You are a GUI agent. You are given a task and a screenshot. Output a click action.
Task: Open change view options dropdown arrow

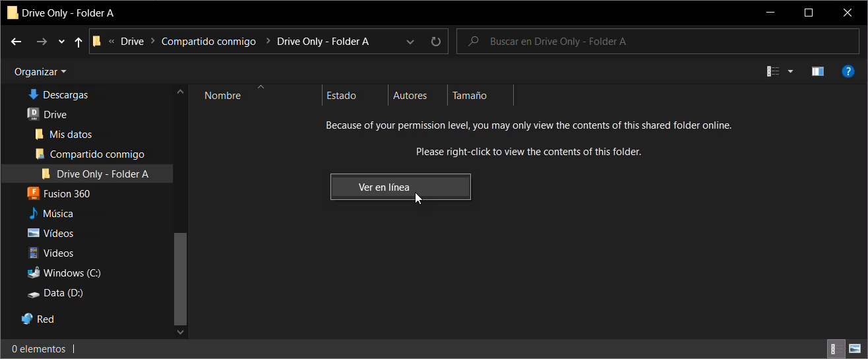pyautogui.click(x=790, y=71)
